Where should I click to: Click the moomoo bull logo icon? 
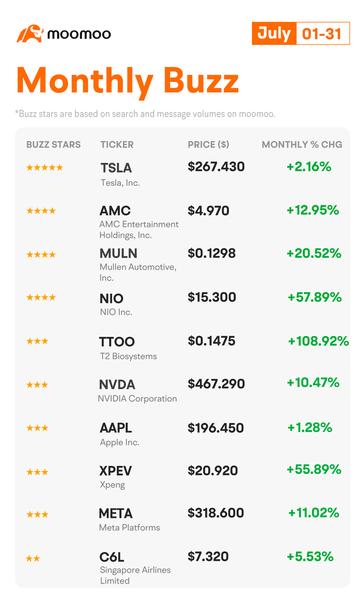point(30,34)
